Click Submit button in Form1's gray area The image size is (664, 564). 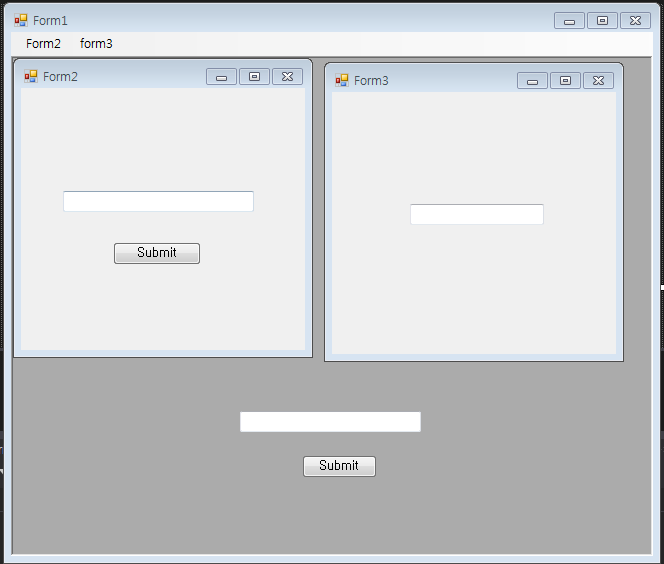coord(339,466)
